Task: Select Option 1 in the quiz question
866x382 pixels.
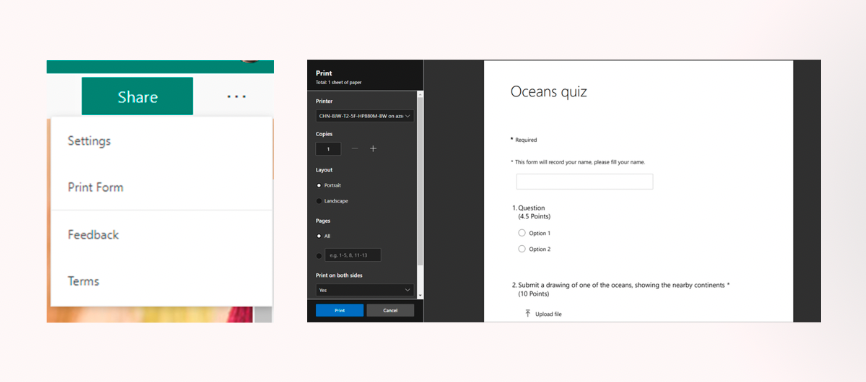Action: (x=522, y=233)
